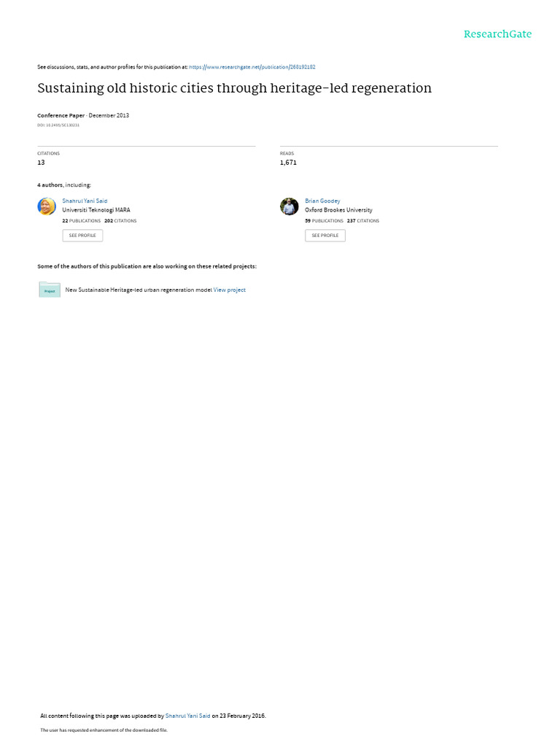Viewport: 560px width, 747px height.
Task: Click Shahrul Yani Said's profile photo
Action: tap(47, 206)
